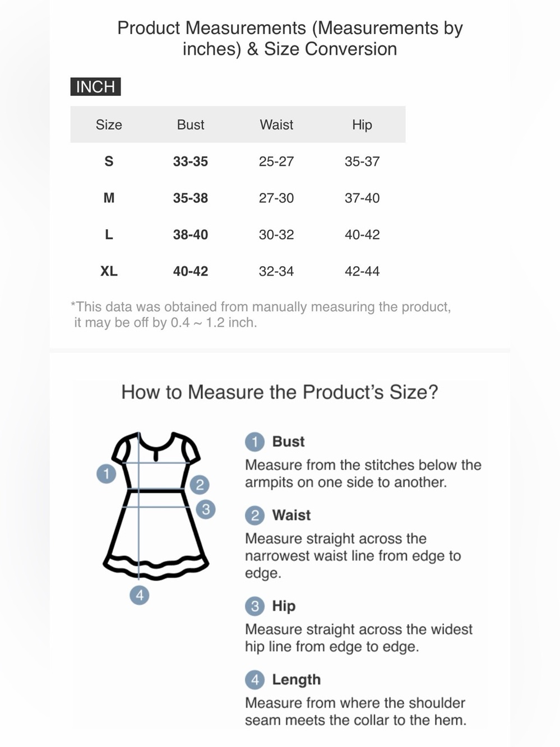This screenshot has width=560, height=747.
Task: Click numbered marker 4 below the dress
Action: tap(140, 595)
